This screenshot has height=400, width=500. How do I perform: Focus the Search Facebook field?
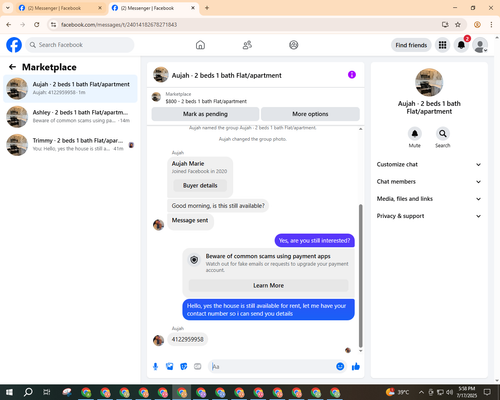tap(80, 45)
